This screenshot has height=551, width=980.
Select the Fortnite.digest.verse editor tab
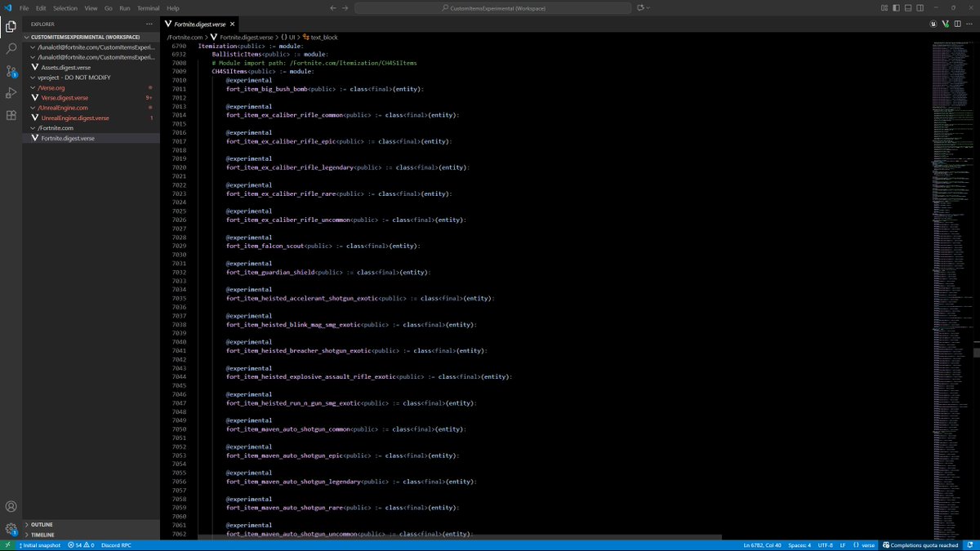coord(199,24)
